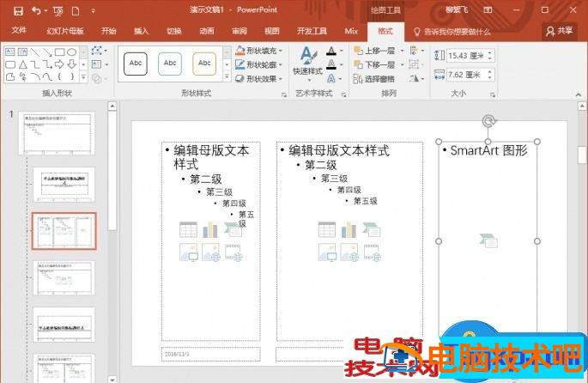Image resolution: width=588 pixels, height=383 pixels.
Task: Collapse the ribbon with the chevron
Action: tap(578, 94)
